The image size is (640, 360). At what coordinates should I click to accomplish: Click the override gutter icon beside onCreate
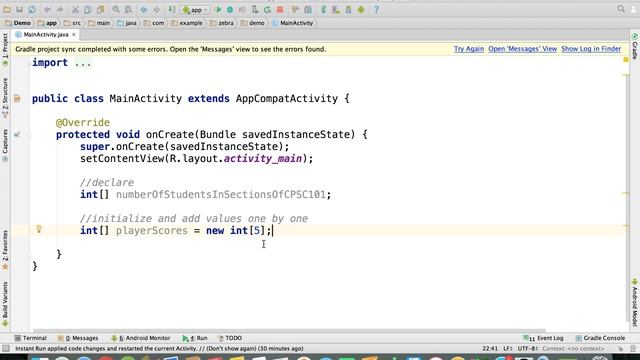pos(17,134)
